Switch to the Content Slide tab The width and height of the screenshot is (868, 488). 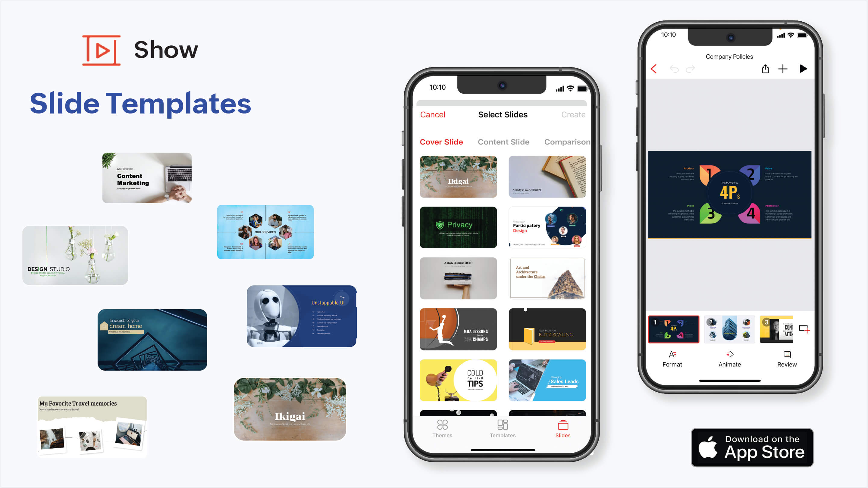(503, 142)
